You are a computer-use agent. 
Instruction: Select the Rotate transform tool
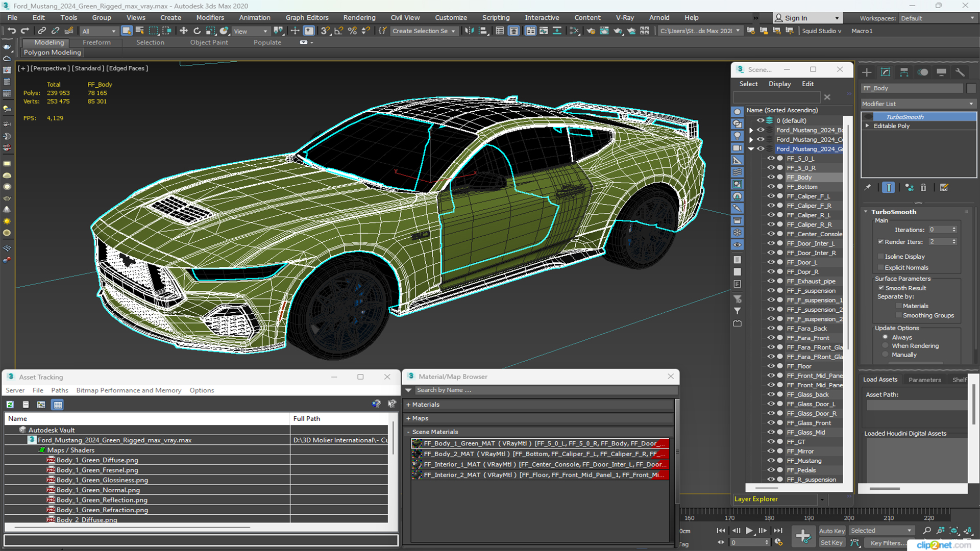(197, 31)
